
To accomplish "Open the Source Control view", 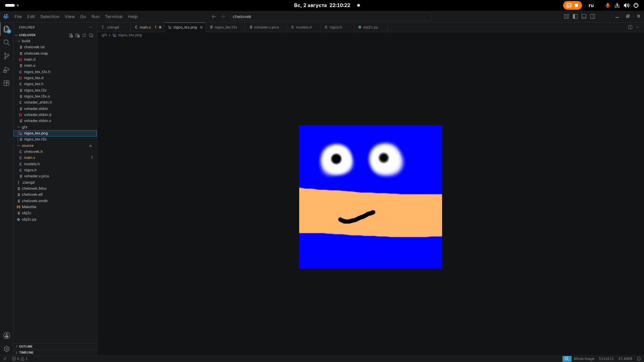I will pos(6,56).
